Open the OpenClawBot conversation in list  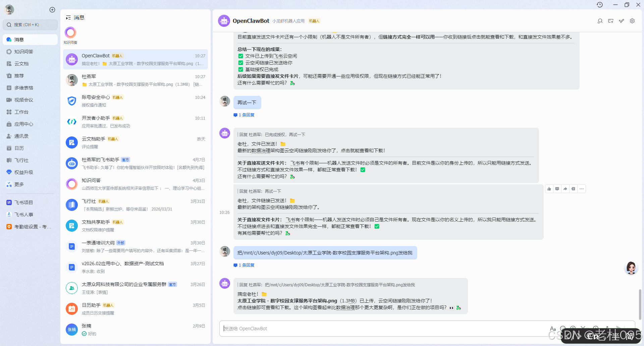(x=136, y=59)
